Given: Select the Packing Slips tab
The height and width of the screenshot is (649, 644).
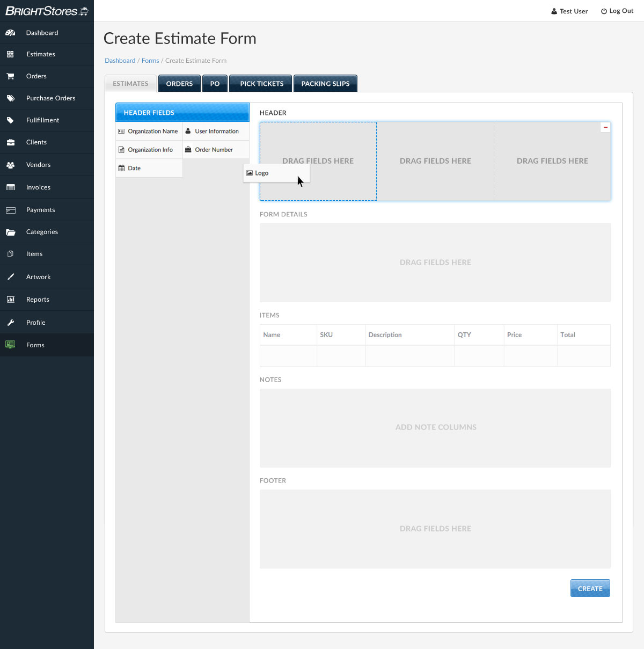Looking at the screenshot, I should click(x=325, y=84).
